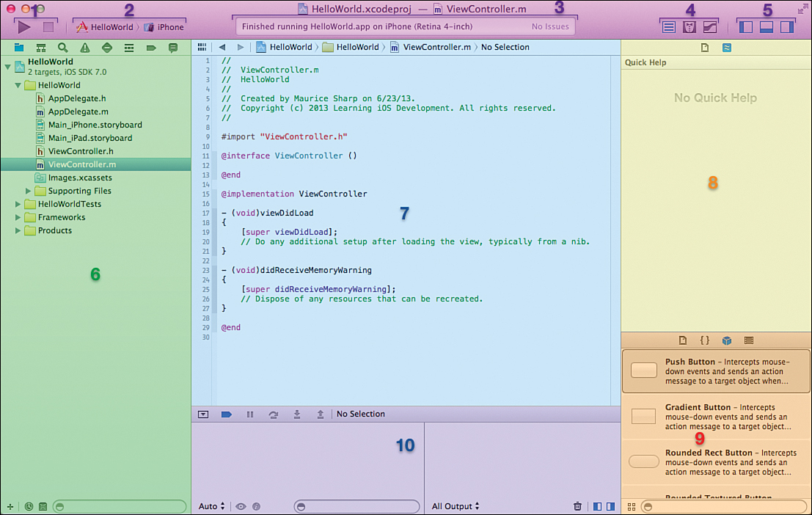Clear the console with the trash icon

tap(577, 506)
